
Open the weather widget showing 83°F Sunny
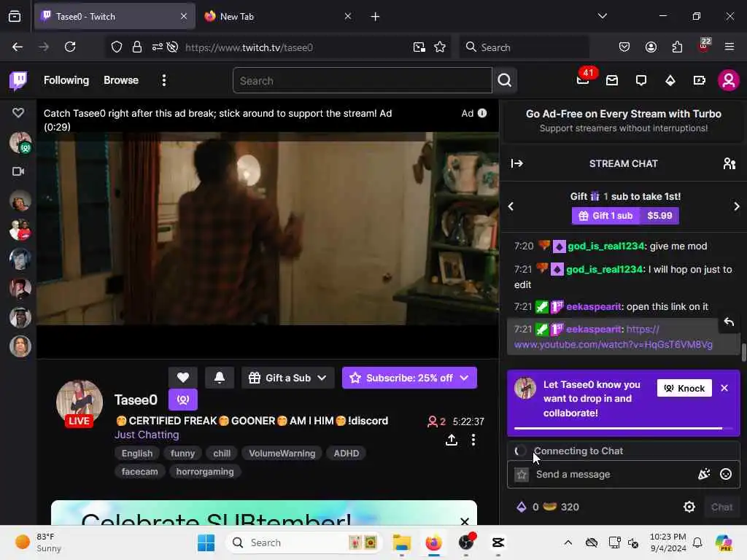pos(38,542)
